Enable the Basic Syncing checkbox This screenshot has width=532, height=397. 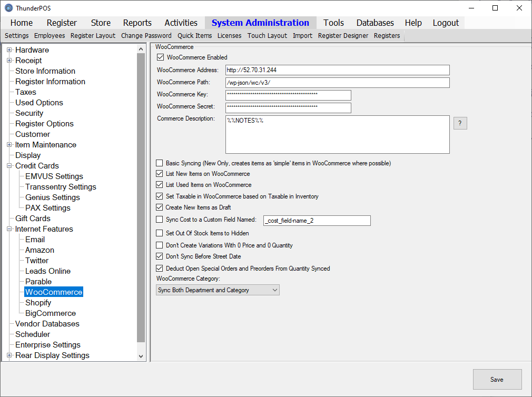point(160,163)
